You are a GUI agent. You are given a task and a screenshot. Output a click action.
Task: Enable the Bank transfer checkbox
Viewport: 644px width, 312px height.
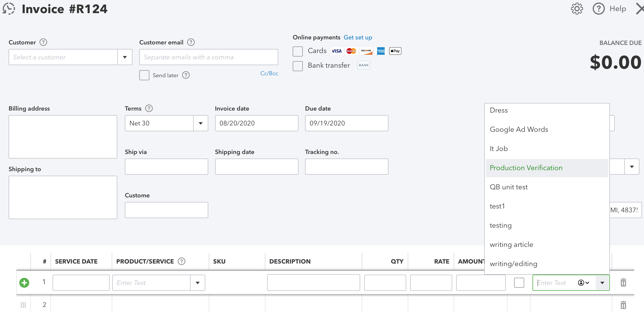click(298, 66)
